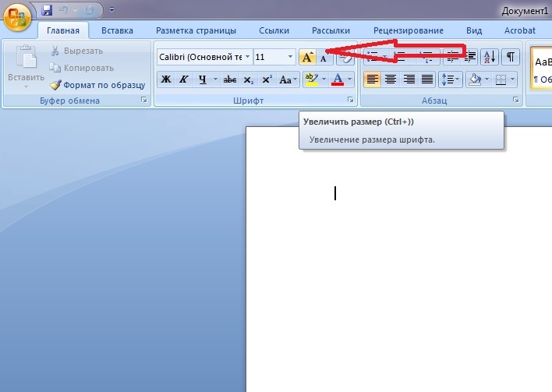Open the Разметка страницы tab

[x=196, y=30]
